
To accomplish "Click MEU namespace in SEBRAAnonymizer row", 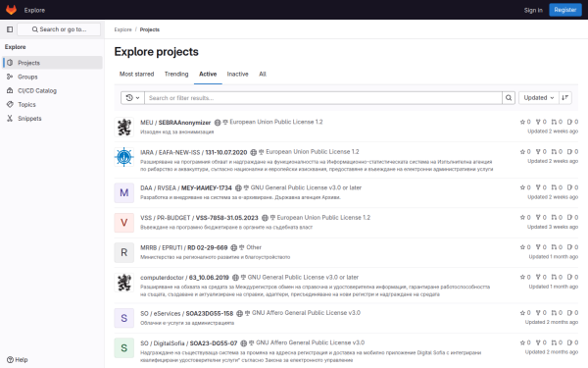I will pos(147,123).
